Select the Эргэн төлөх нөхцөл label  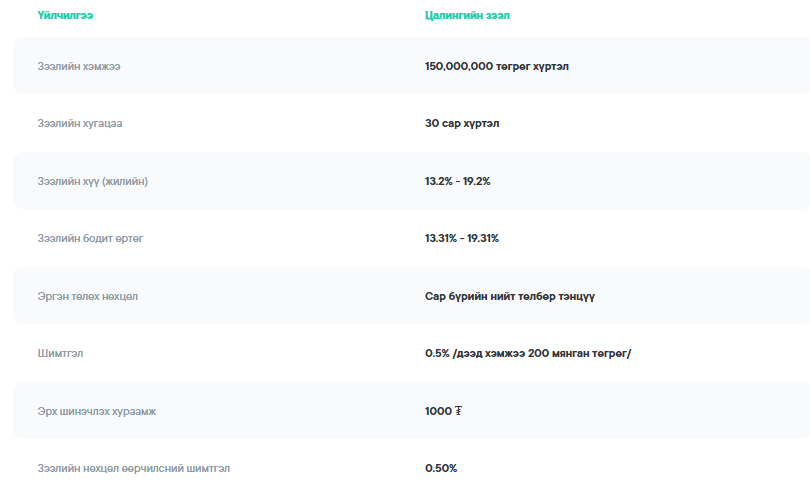88,296
